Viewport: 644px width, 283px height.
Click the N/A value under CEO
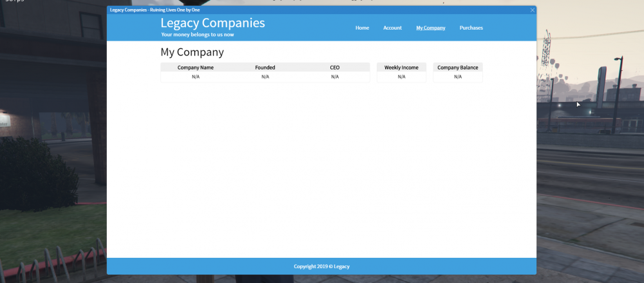334,77
